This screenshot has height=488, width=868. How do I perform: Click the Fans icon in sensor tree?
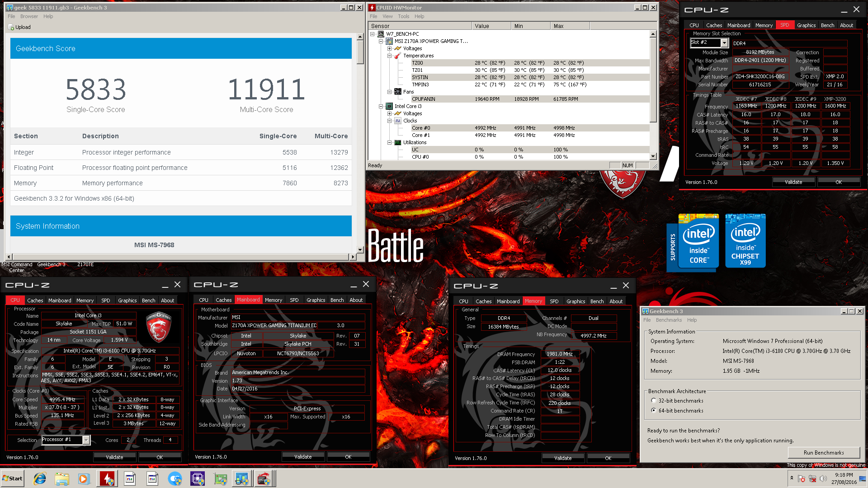coord(398,92)
